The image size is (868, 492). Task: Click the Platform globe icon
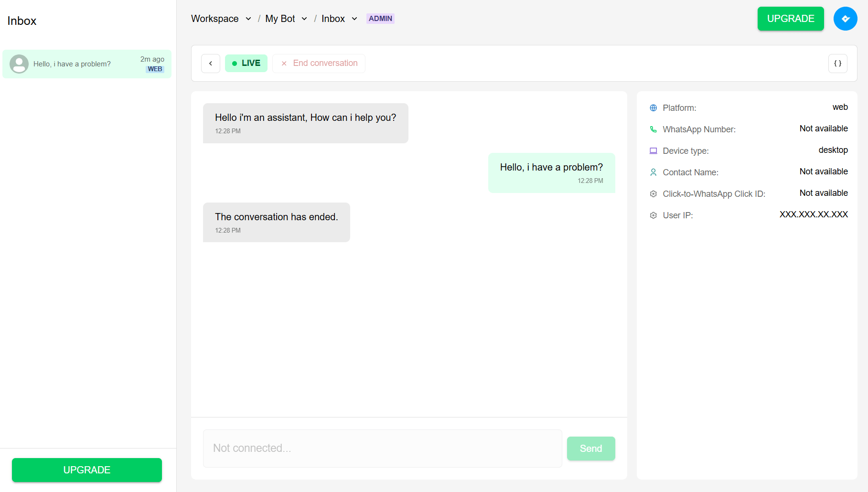(653, 108)
